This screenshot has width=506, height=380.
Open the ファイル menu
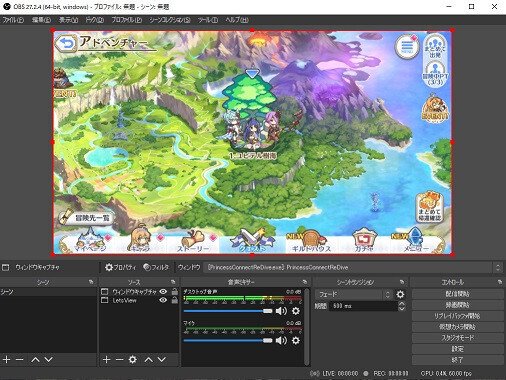[13, 20]
